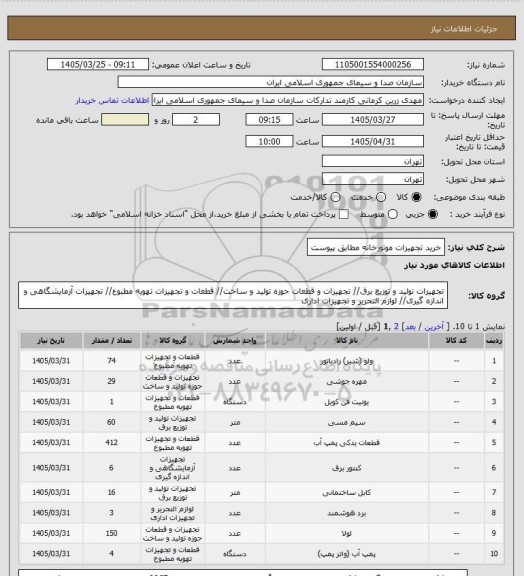Select the کالا radio button
This screenshot has width=524, height=576.
[x=416, y=197]
